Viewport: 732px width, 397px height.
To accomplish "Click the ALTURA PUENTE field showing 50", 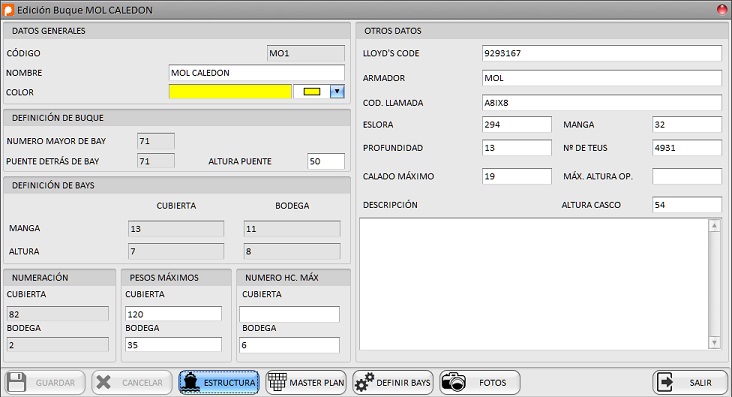I will pos(326,161).
